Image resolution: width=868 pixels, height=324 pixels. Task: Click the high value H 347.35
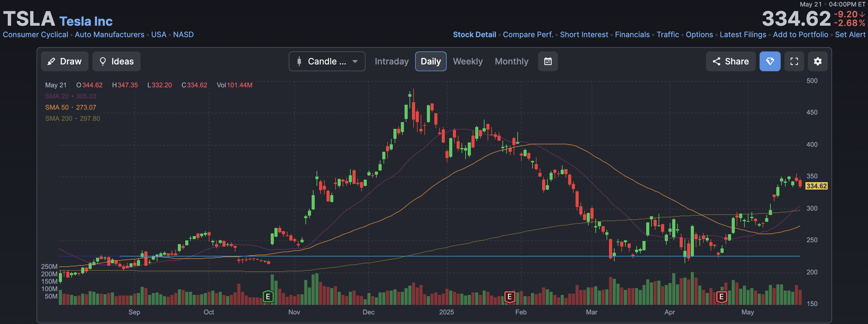125,85
